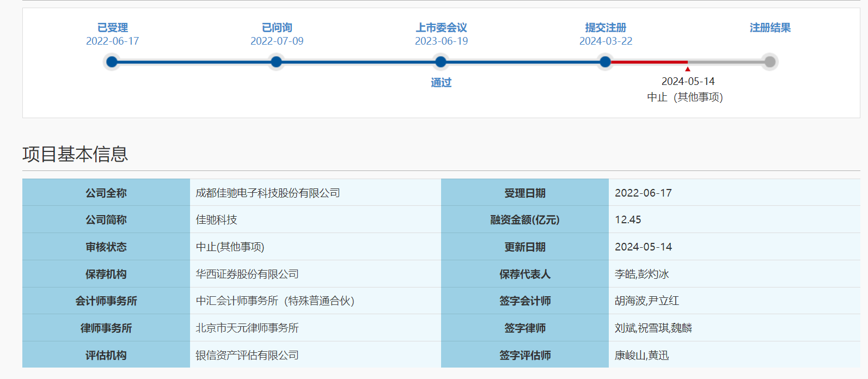Select company name 成都佳驰电子科技股份有限公司
868x379 pixels.
click(x=268, y=193)
